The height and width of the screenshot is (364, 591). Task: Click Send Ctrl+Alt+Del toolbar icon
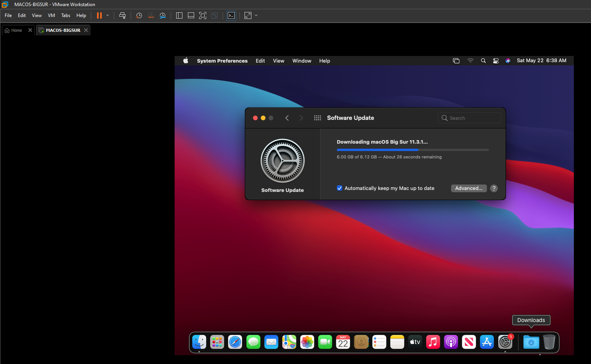pyautogui.click(x=122, y=15)
